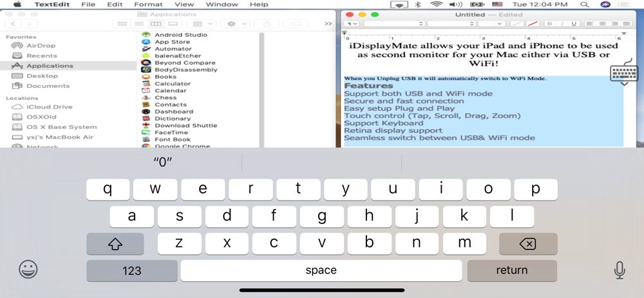Click the Finder back arrow button

[13, 24]
